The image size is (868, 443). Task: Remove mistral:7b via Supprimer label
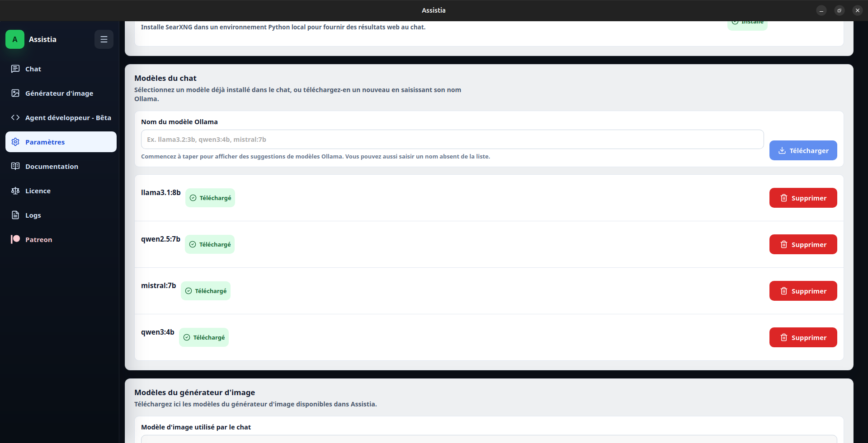[809, 291]
